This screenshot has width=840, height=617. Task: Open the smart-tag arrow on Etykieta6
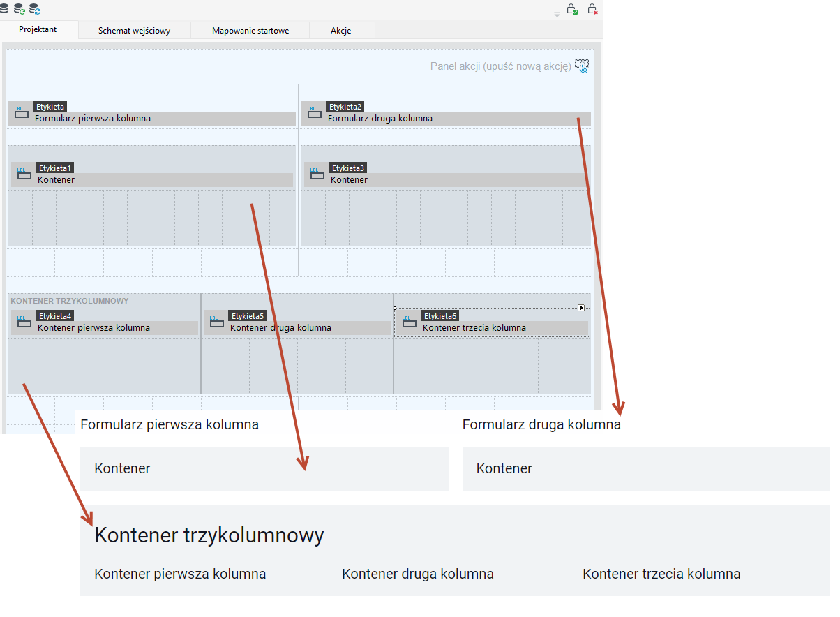582,308
